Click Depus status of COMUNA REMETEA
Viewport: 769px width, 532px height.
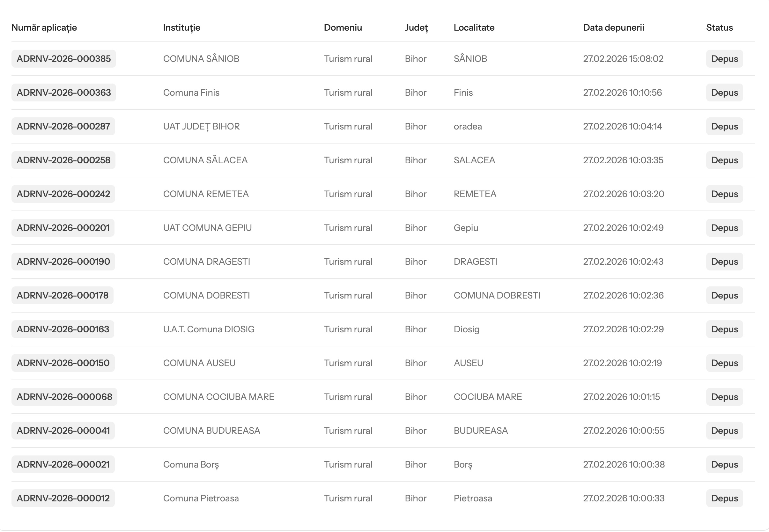[x=724, y=194]
